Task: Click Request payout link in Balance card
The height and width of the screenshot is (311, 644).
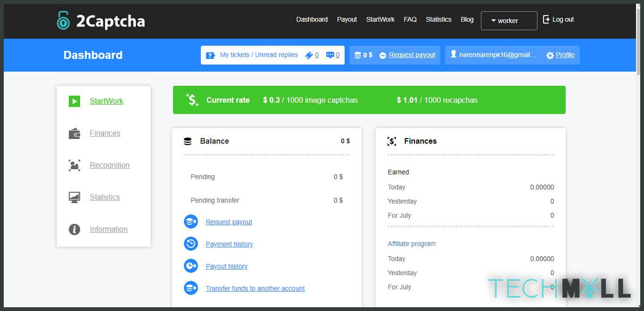Action: [x=229, y=222]
